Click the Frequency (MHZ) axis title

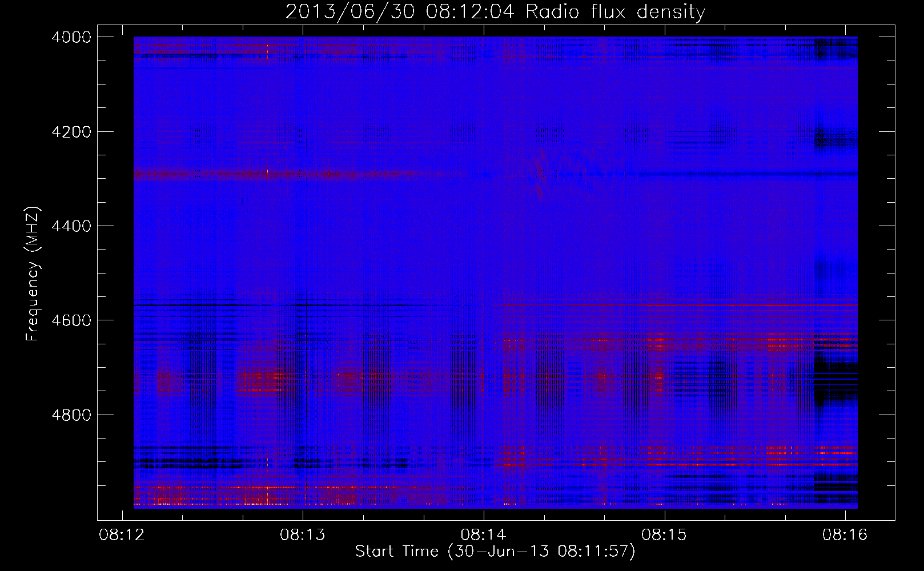click(x=33, y=274)
